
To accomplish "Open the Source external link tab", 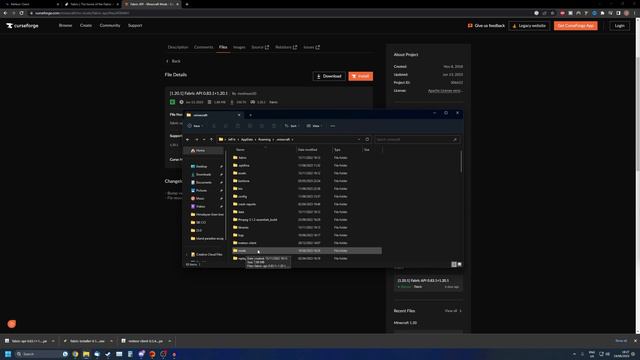I will click(x=260, y=47).
